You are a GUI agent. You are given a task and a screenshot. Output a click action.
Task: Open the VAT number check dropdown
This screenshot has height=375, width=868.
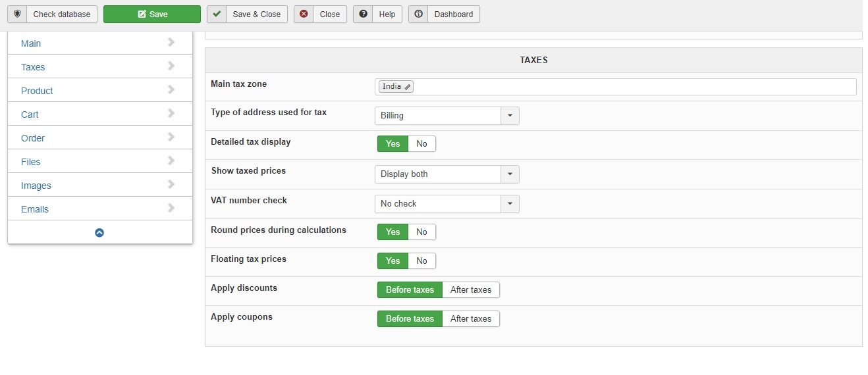pos(510,204)
